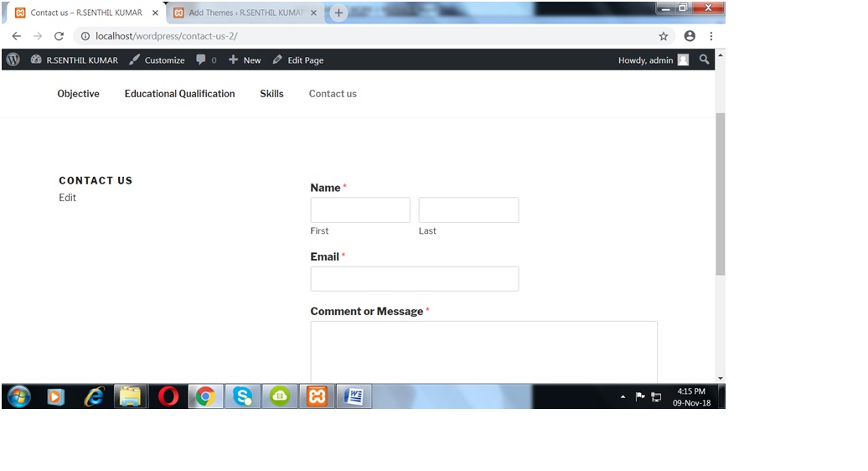Image resolution: width=868 pixels, height=471 pixels.
Task: Switch to the Add Themes tab
Action: click(243, 13)
